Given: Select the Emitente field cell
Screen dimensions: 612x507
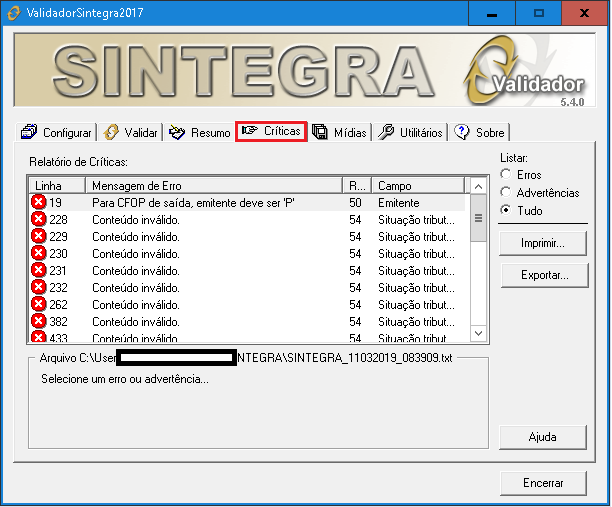Looking at the screenshot, I should pyautogui.click(x=399, y=203).
